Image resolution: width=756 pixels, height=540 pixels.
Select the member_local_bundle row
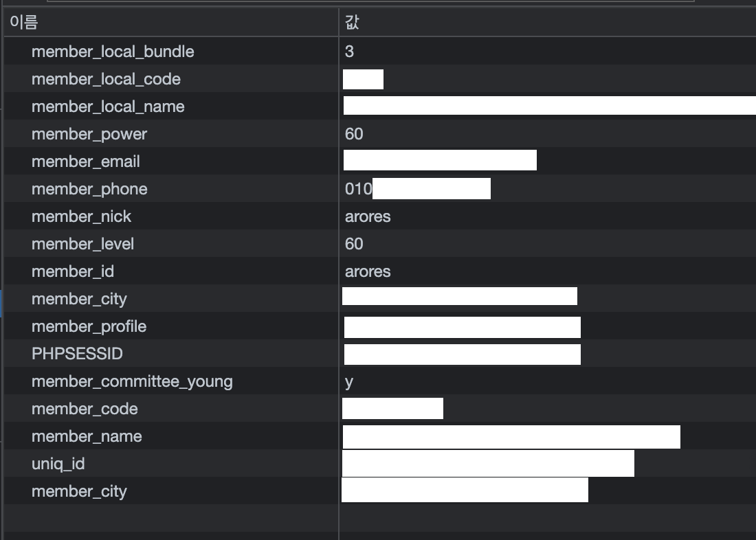113,52
